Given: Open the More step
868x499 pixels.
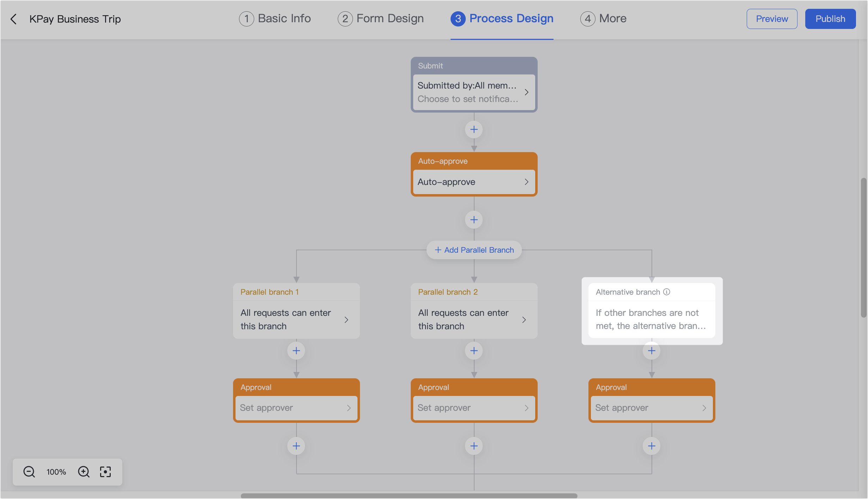Looking at the screenshot, I should (x=603, y=19).
